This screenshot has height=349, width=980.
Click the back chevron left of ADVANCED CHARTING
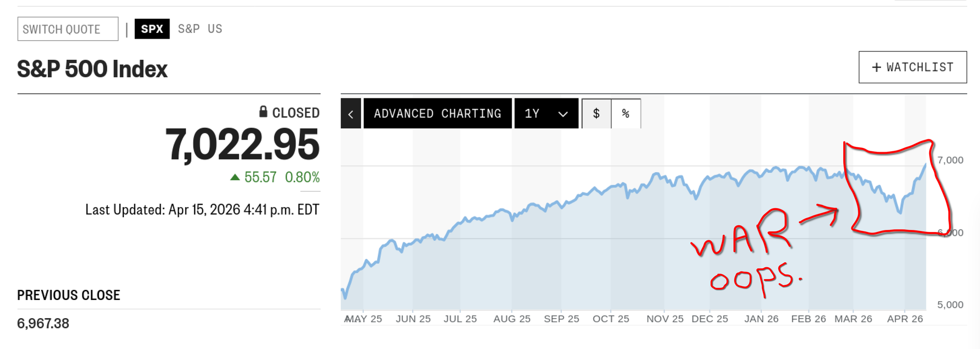351,113
